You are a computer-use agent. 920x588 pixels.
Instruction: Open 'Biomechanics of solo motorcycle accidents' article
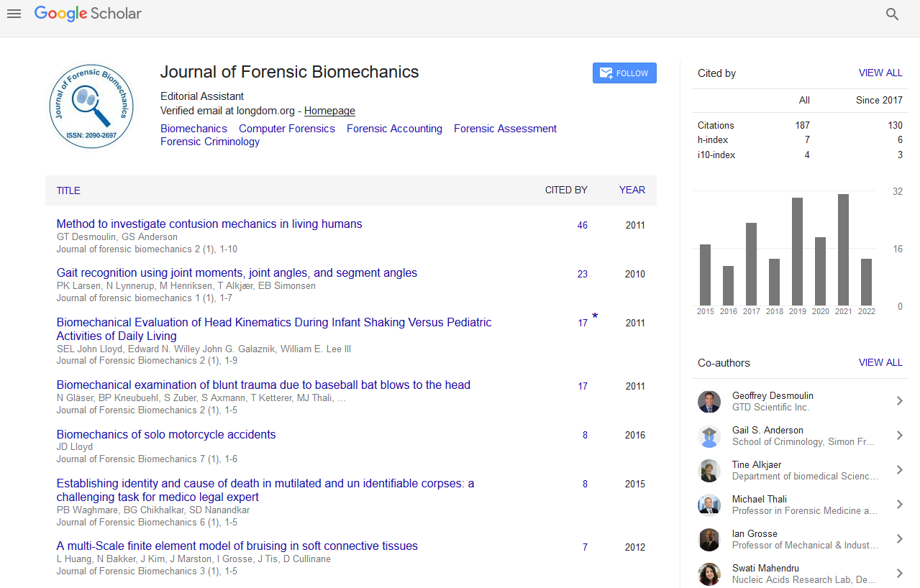point(166,435)
